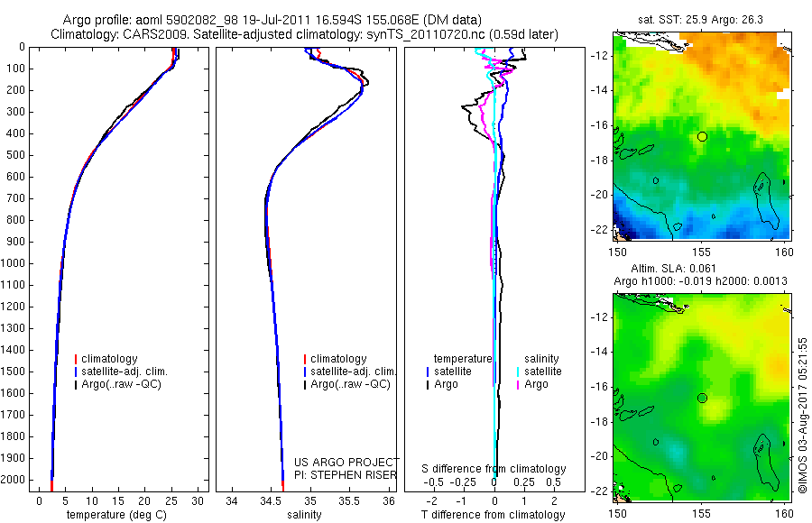Click depth axis tick label 1500
Image resolution: width=812 pixels, height=523 pixels.
tap(13, 372)
